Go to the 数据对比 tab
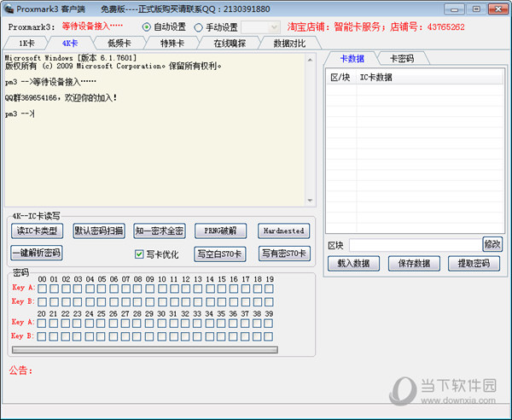The image size is (512, 420). tap(289, 44)
